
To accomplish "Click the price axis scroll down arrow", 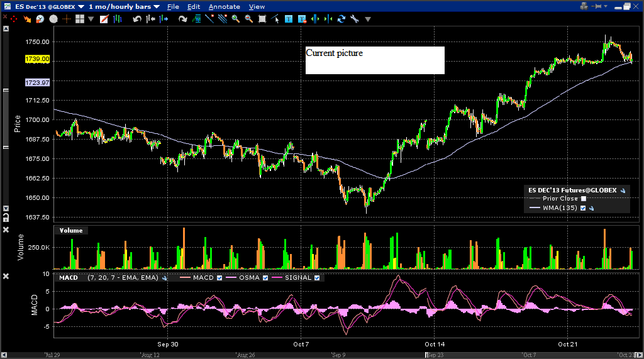I will click(x=6, y=209).
